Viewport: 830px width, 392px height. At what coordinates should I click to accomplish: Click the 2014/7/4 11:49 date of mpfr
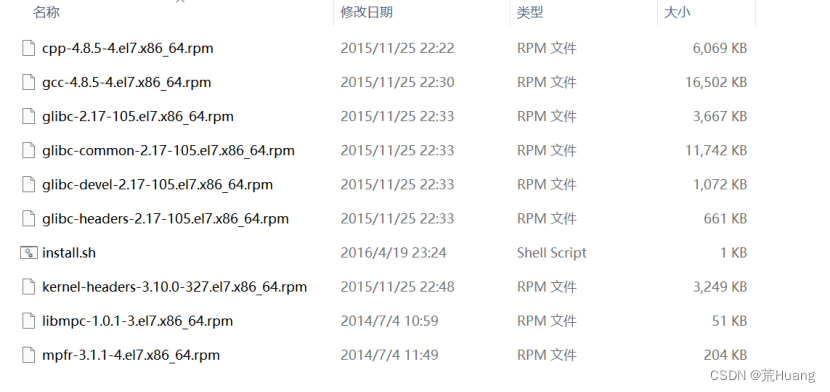pyautogui.click(x=389, y=355)
